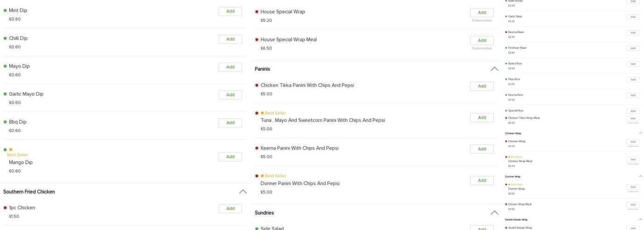Collapse the Sundries section
Image resolution: width=644 pixels, height=230 pixels.
(494, 213)
